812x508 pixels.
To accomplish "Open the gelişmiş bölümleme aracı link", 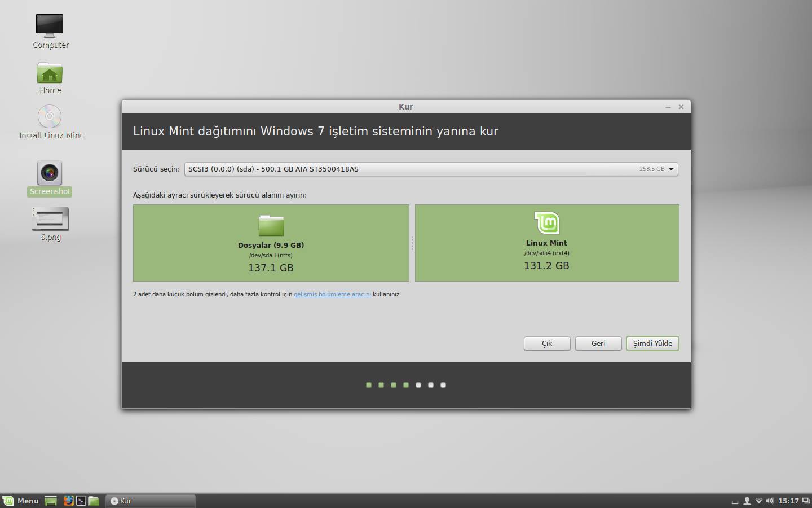I will (x=332, y=294).
